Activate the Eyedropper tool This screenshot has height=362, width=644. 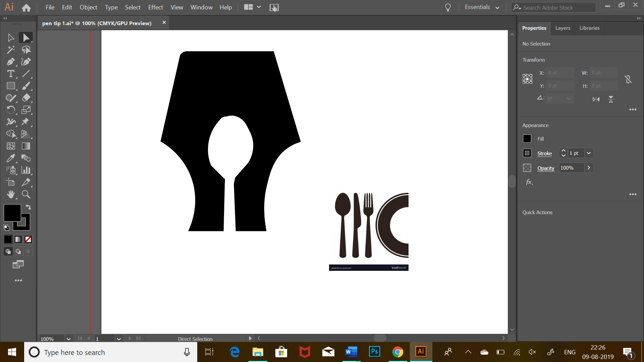click(11, 158)
